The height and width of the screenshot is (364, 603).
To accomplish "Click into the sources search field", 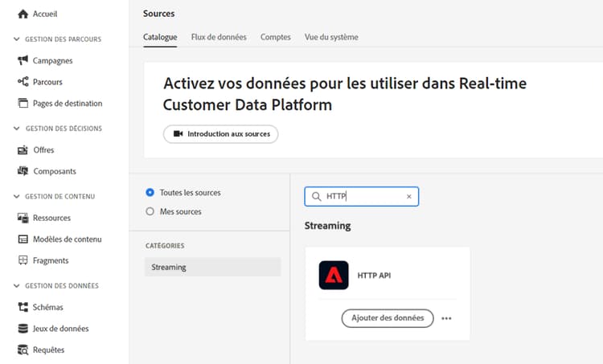I will pyautogui.click(x=362, y=196).
